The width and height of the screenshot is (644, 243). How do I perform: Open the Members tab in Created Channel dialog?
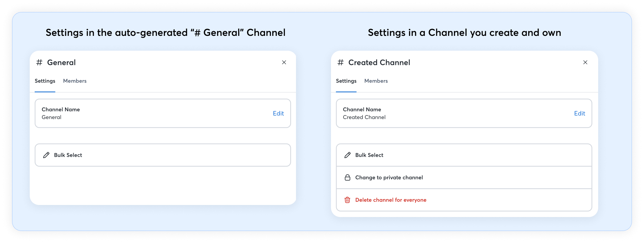376,81
